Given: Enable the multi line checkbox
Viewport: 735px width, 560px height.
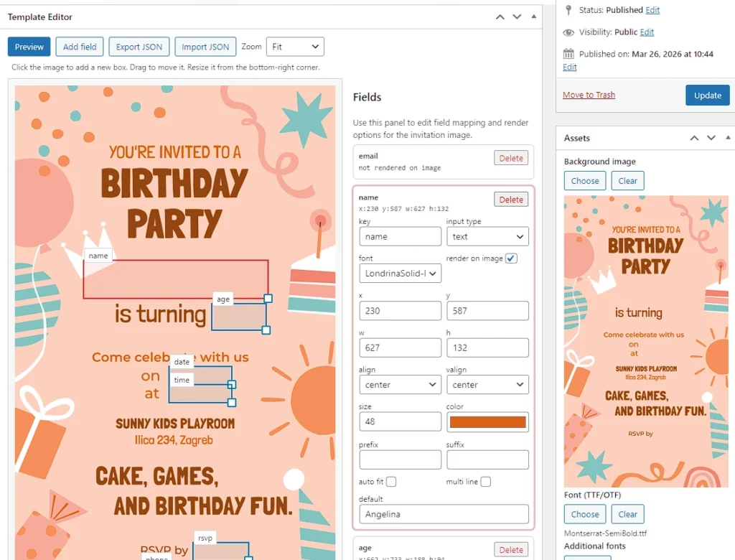Looking at the screenshot, I should pos(487,482).
